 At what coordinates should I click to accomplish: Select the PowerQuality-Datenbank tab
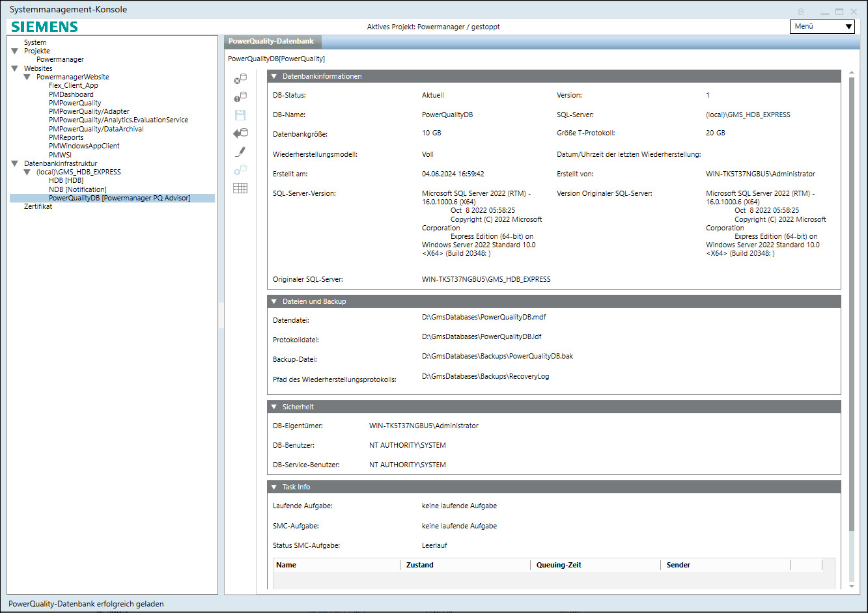(x=272, y=42)
